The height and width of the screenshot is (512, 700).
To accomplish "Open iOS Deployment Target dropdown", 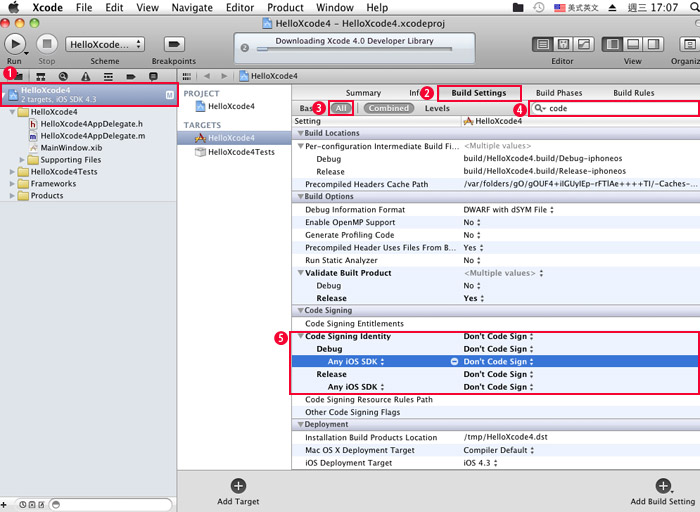I will (480, 463).
